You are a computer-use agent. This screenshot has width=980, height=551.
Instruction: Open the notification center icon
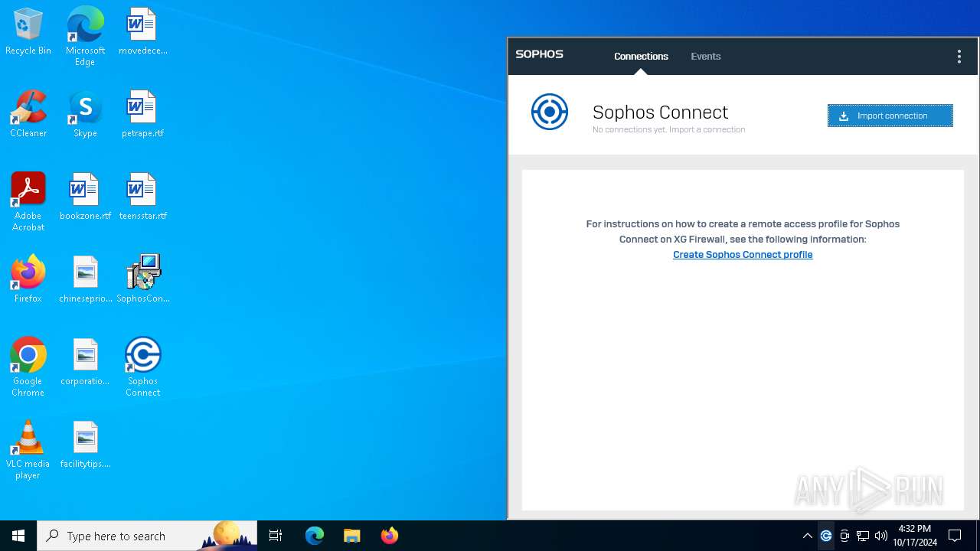[955, 536]
